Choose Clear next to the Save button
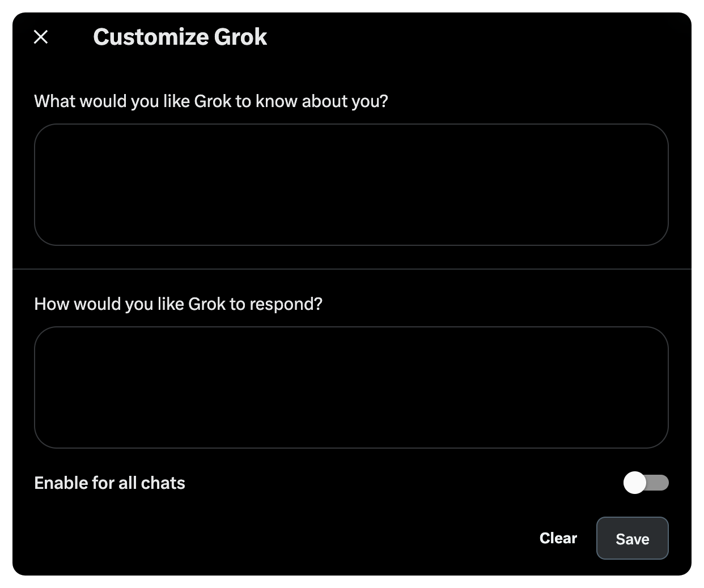Image resolution: width=704 pixels, height=588 pixels. point(558,538)
